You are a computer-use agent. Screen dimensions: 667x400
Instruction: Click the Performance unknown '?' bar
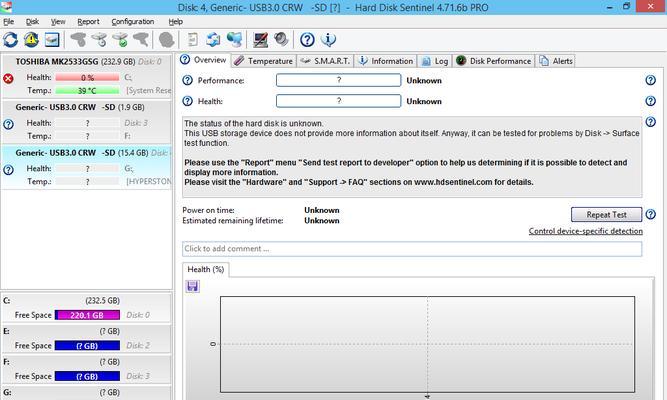coord(339,80)
